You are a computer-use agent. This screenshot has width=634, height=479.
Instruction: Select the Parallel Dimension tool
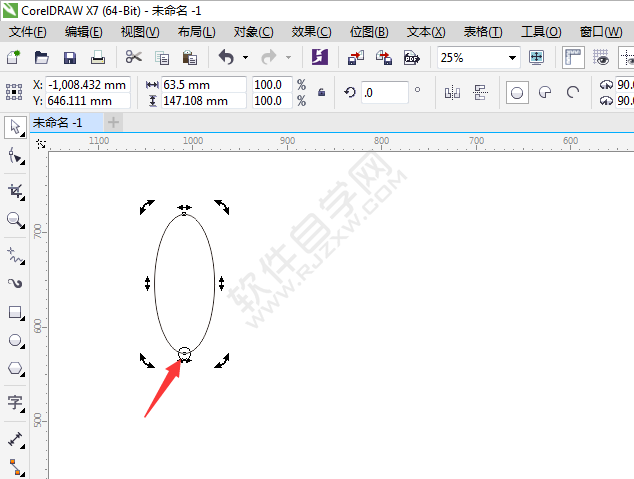(x=15, y=439)
